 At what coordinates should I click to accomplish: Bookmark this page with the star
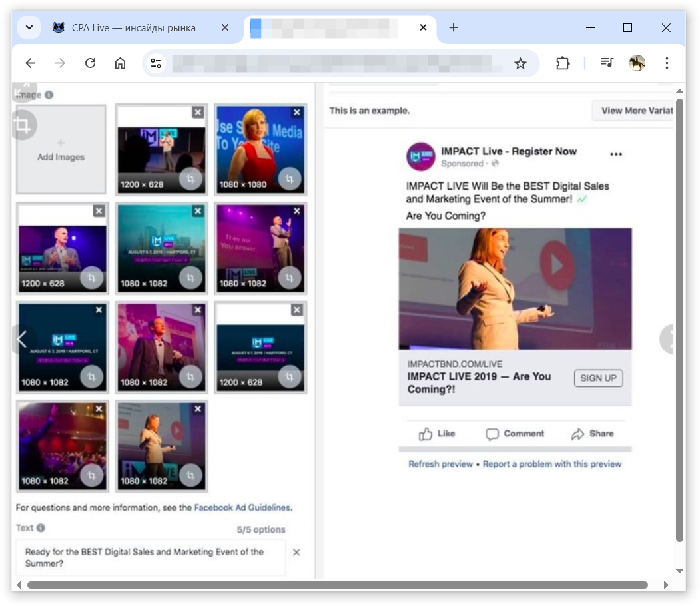pos(520,63)
